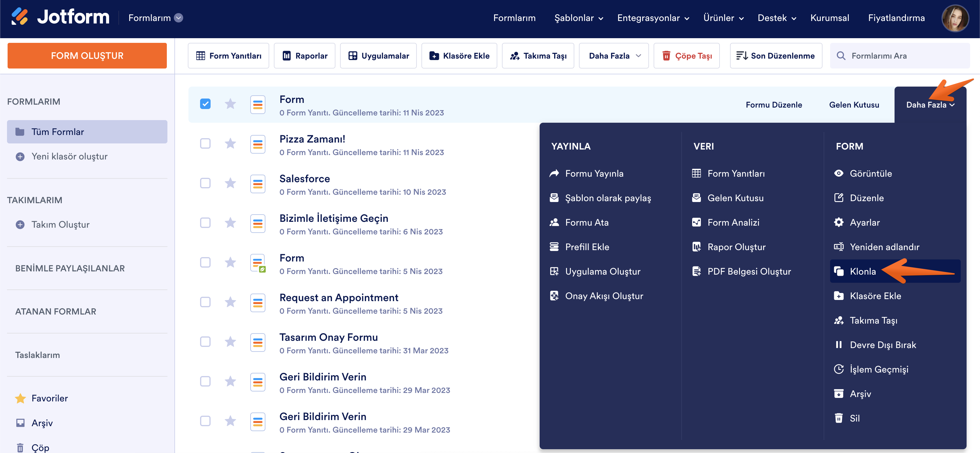Image resolution: width=980 pixels, height=453 pixels.
Task: Click the Çöpe Taşı button
Action: click(686, 56)
